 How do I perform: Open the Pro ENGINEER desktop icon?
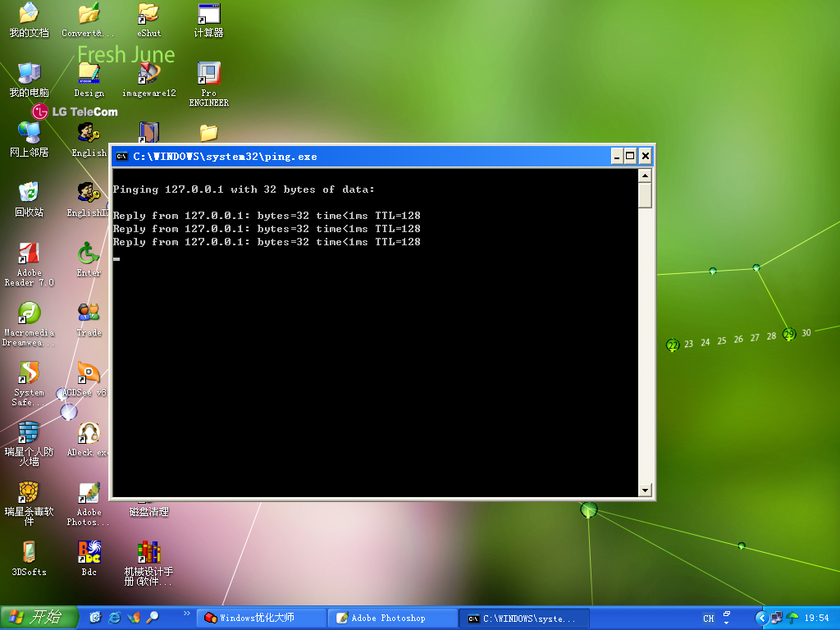point(208,74)
